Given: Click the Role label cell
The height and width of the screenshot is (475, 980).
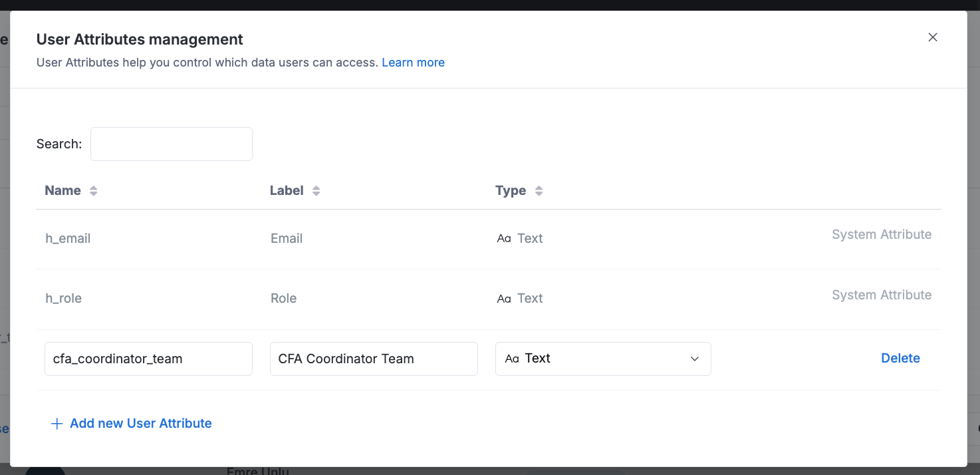Looking at the screenshot, I should point(284,298).
